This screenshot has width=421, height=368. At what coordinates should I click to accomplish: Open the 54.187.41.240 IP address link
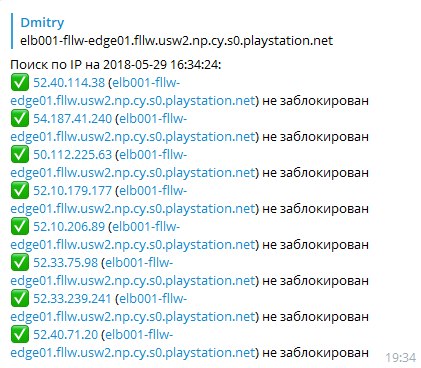[x=72, y=118]
